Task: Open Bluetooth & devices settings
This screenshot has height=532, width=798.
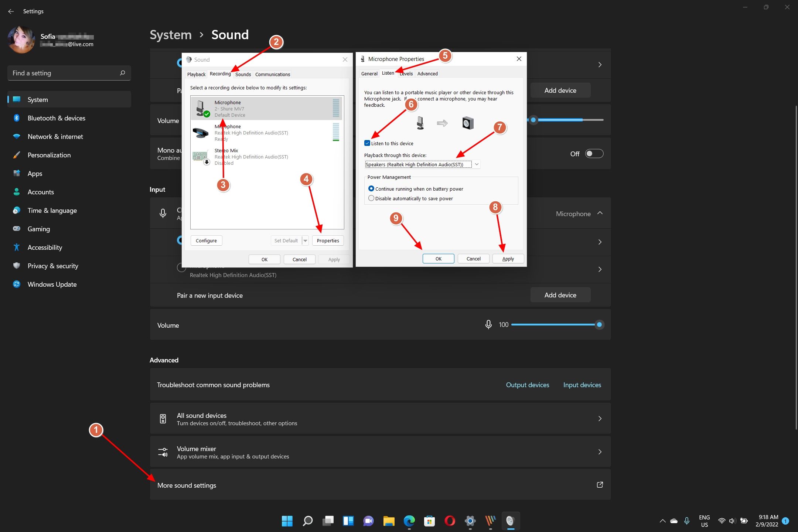Action: [x=56, y=118]
